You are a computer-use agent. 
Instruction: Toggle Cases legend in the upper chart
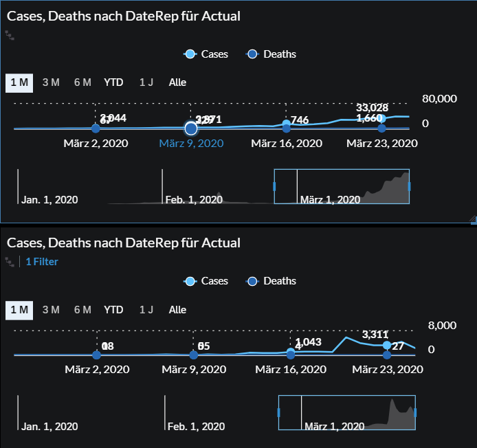207,54
